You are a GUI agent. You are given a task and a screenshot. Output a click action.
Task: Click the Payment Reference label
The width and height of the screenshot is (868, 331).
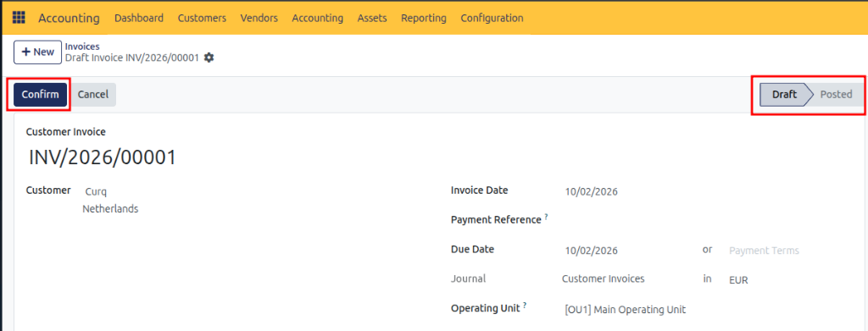click(x=496, y=220)
